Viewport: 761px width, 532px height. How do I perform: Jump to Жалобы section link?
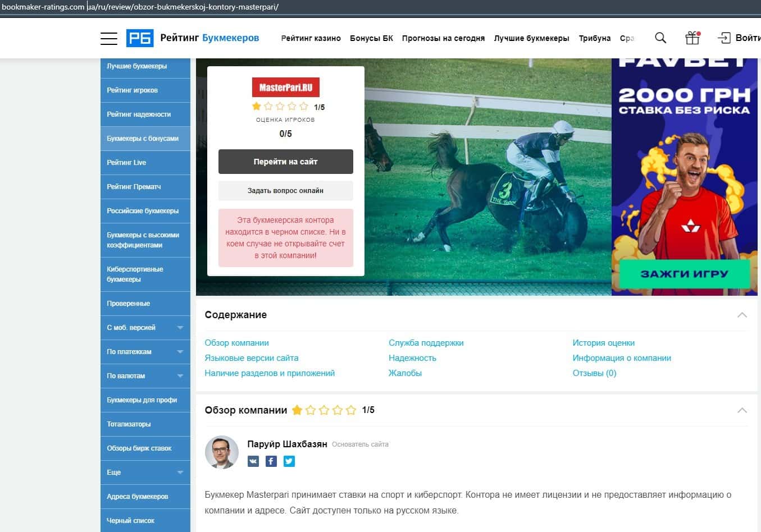click(x=405, y=373)
